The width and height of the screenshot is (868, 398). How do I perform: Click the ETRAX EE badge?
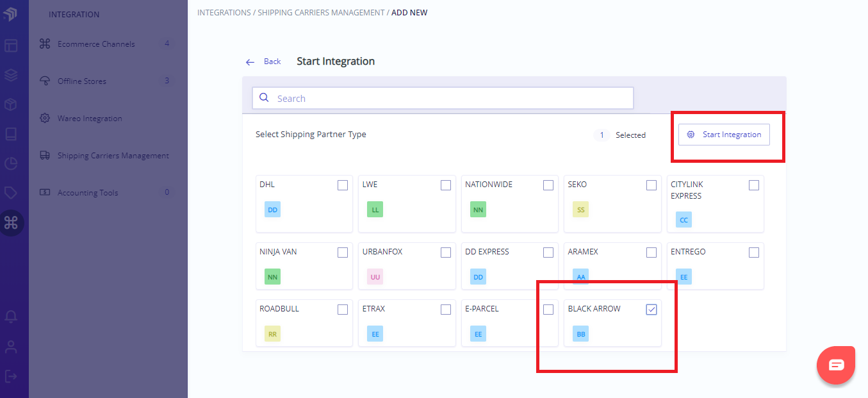coord(375,334)
